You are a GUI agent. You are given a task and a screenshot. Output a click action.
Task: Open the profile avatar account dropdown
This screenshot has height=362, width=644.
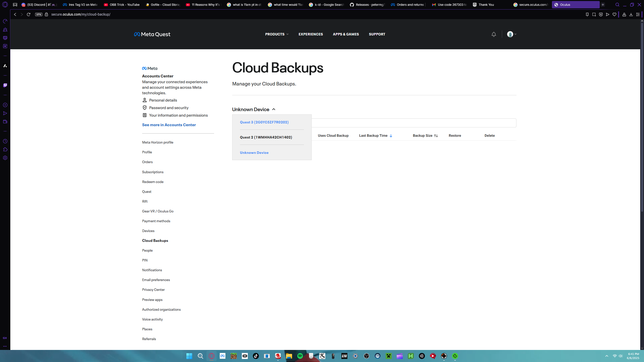[x=512, y=34]
